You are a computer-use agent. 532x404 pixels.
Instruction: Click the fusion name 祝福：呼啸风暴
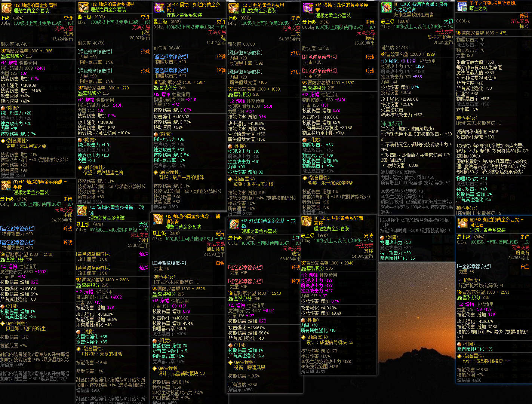[x=250, y=368]
